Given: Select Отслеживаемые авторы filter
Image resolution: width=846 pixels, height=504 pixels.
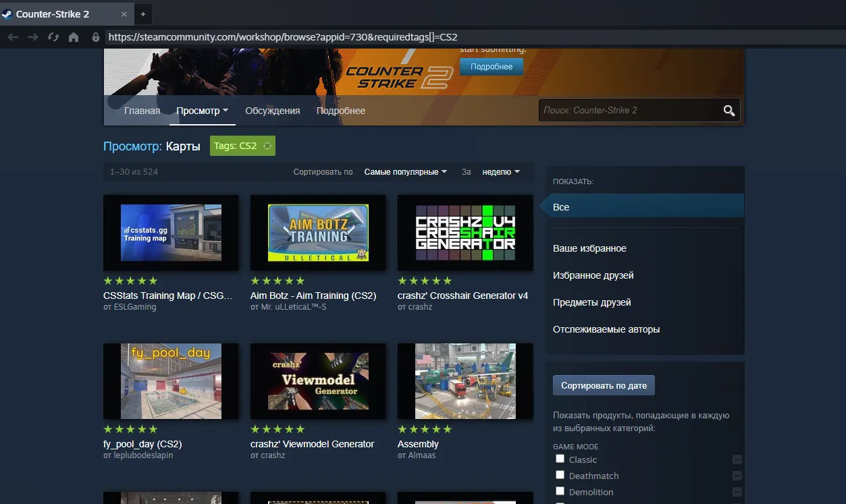Looking at the screenshot, I should tap(606, 329).
